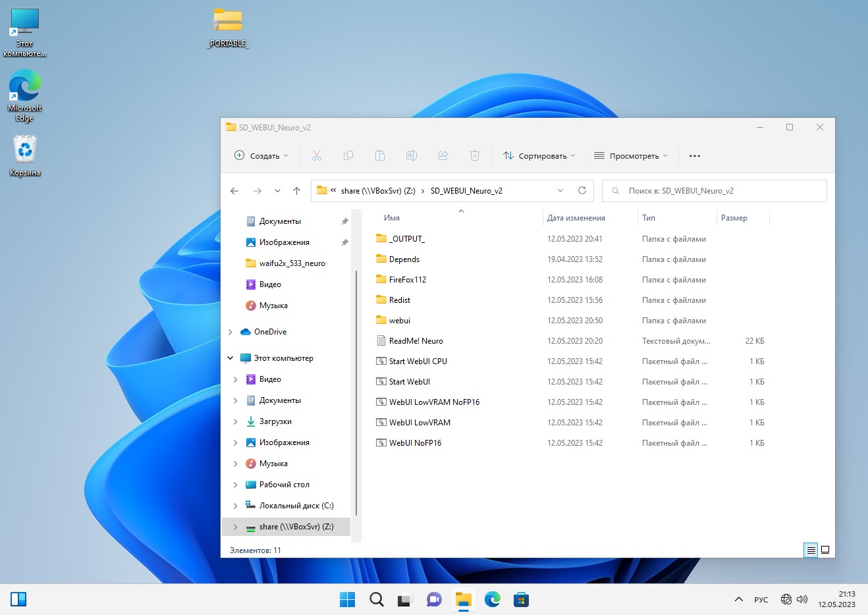Screen dimensions: 868x615
Task: Click the Cut scissors icon in toolbar
Action: [x=317, y=156]
